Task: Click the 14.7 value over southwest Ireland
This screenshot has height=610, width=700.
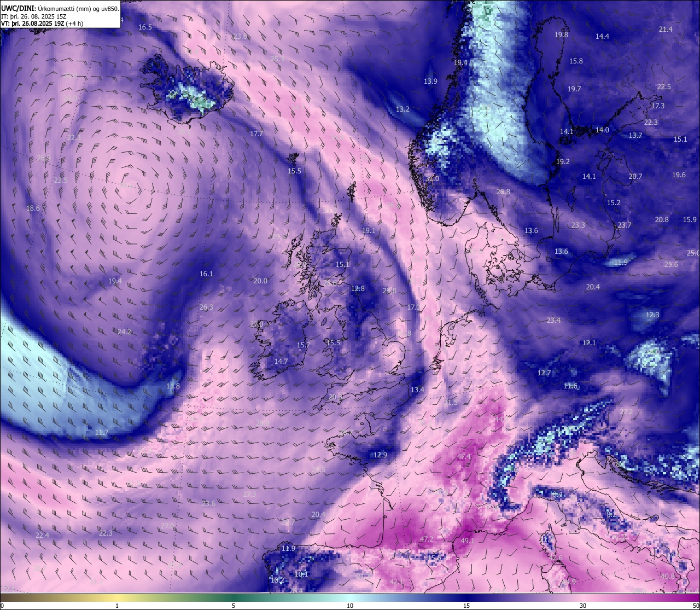Action: click(x=281, y=362)
